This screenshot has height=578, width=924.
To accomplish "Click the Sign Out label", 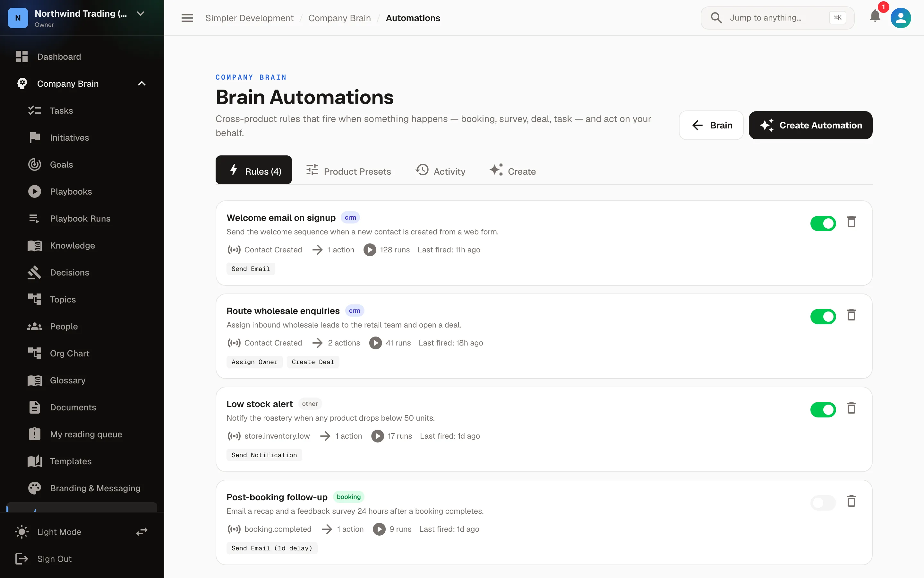I will click(x=54, y=558).
